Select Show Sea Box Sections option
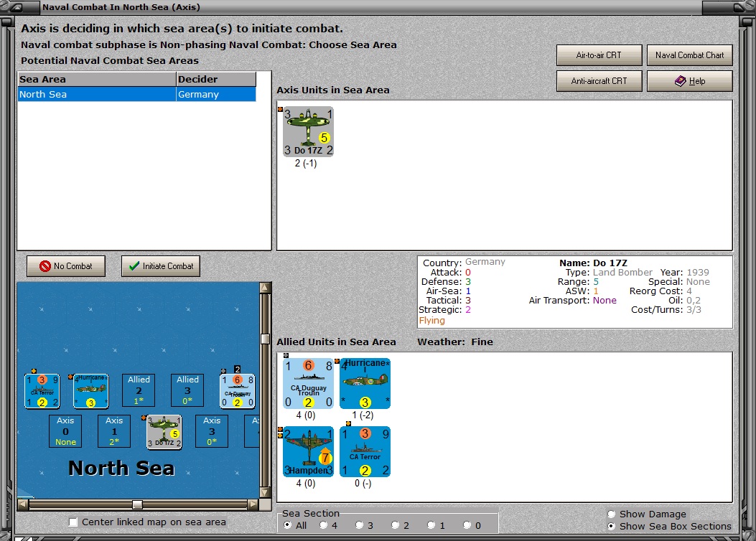The height and width of the screenshot is (541, 756). [x=612, y=527]
